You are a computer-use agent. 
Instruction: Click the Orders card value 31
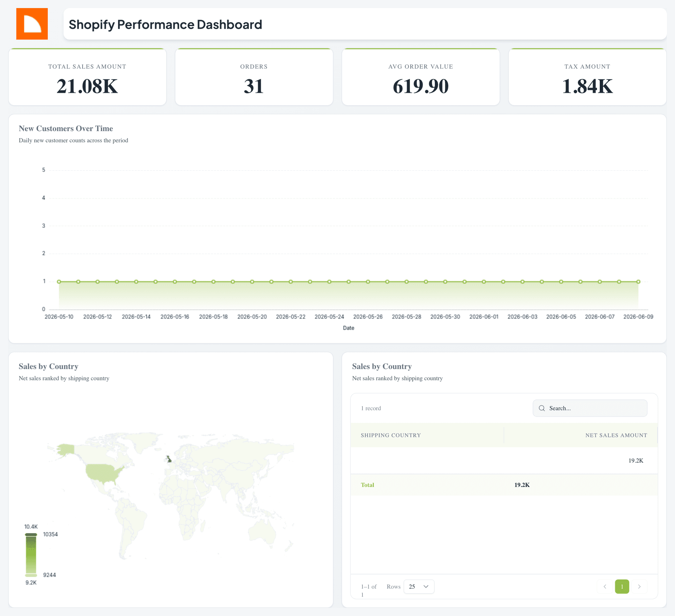[x=254, y=86]
